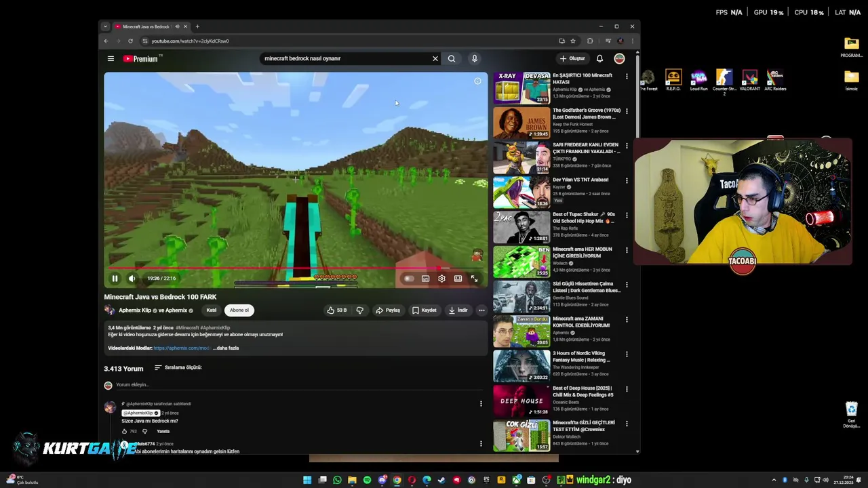The width and height of the screenshot is (868, 488).
Task: Open options for Godfather's Groove video
Action: click(627, 110)
